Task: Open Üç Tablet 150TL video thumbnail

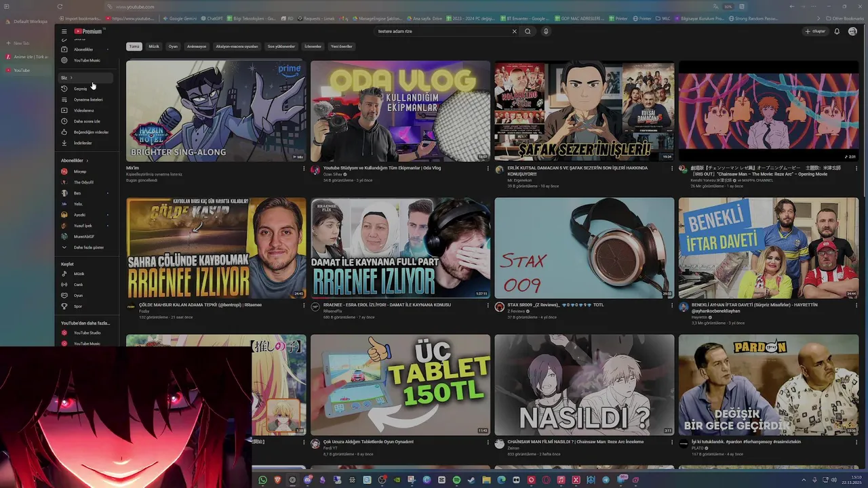Action: [x=400, y=385]
